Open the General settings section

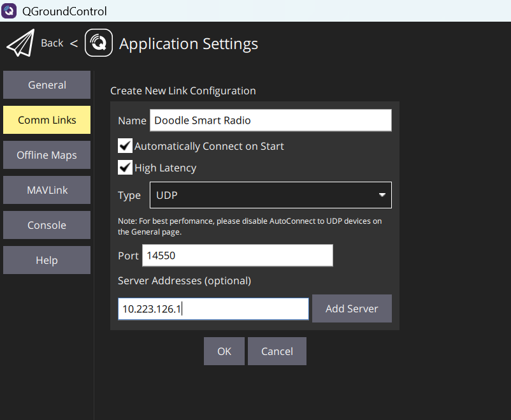(x=47, y=84)
